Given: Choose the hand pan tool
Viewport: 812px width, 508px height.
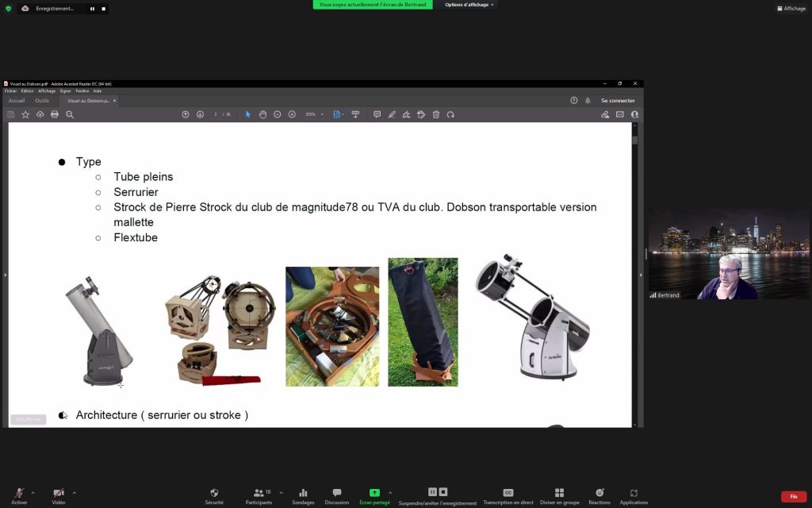Looking at the screenshot, I should point(262,114).
